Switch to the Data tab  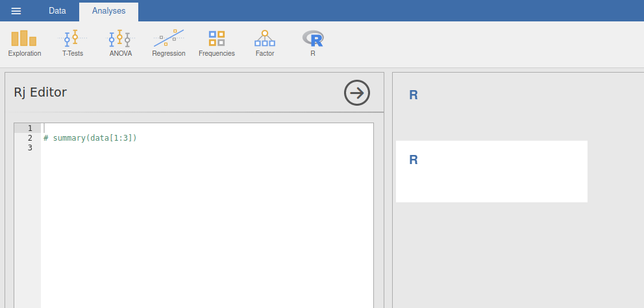pos(57,11)
